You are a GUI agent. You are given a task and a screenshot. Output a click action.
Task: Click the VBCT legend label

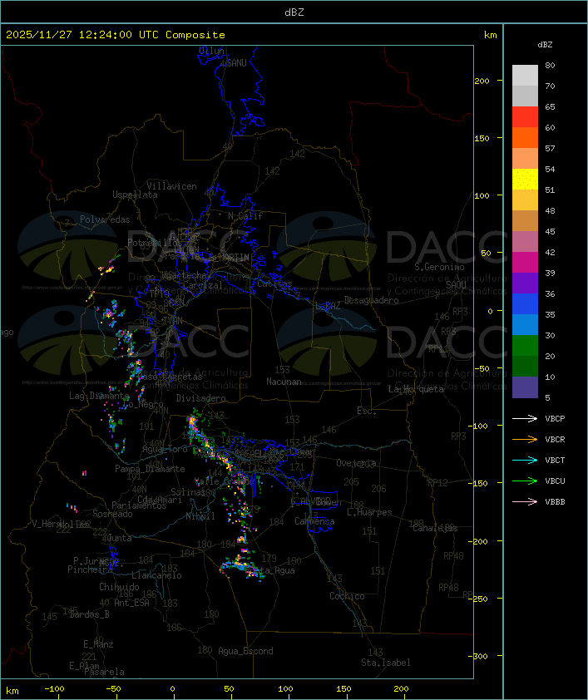tap(555, 461)
